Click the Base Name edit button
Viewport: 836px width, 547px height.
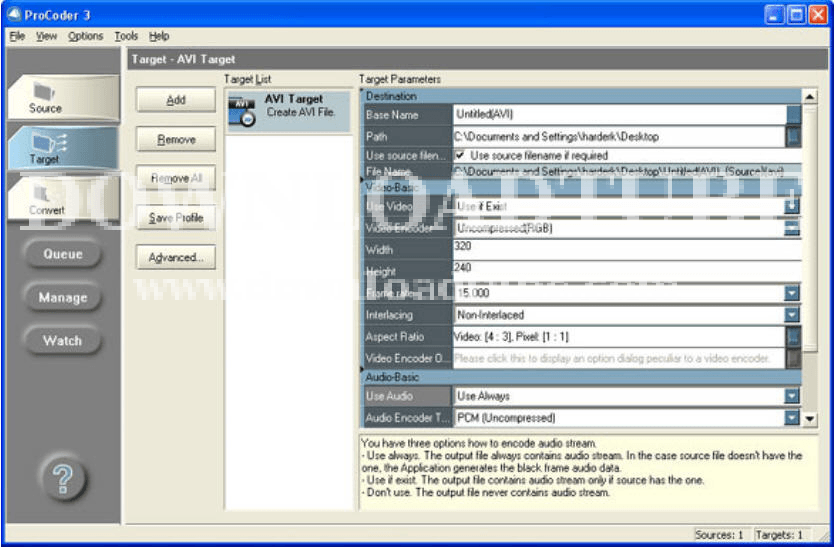(x=793, y=114)
